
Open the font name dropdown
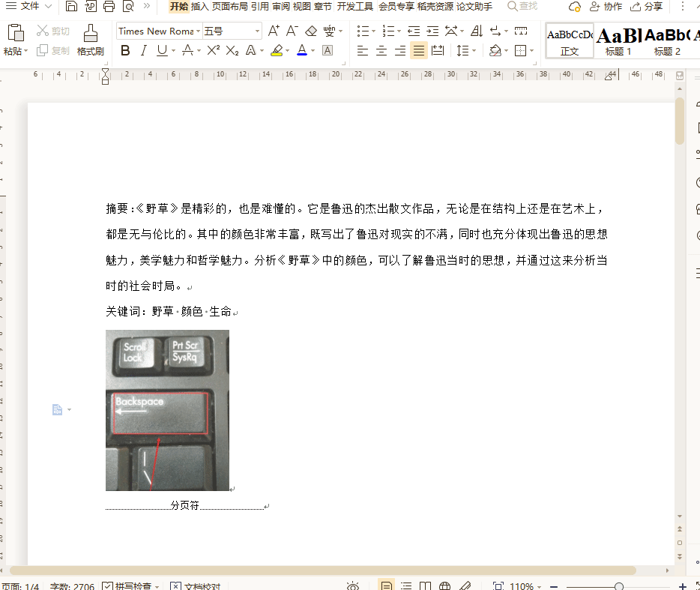point(198,31)
